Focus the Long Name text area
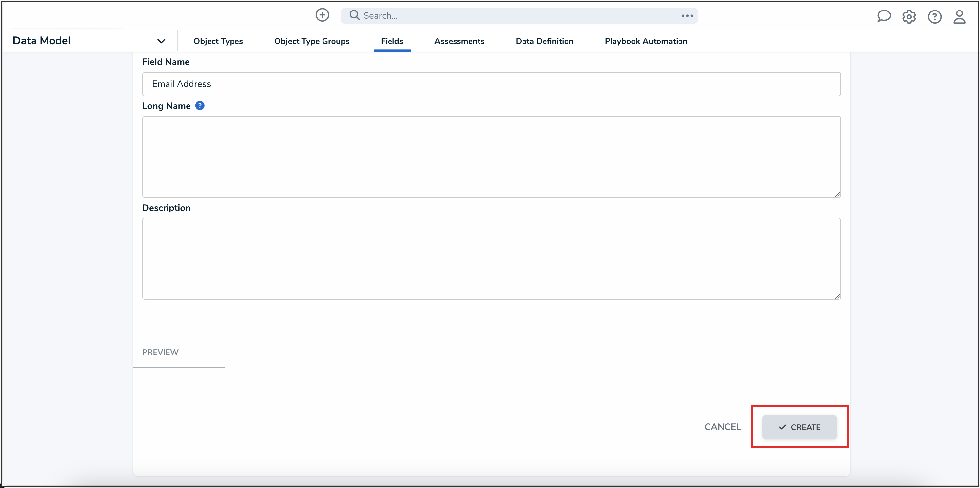The width and height of the screenshot is (980, 488). click(x=491, y=157)
